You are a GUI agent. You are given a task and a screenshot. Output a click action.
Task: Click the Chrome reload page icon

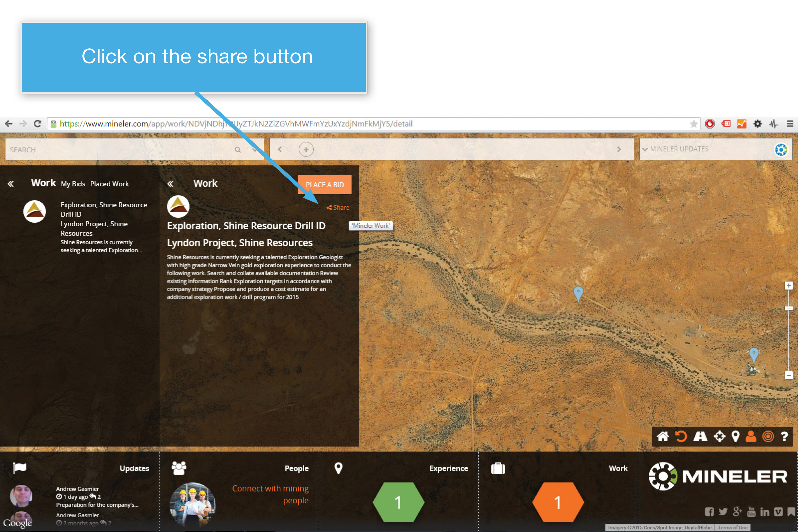(x=38, y=124)
